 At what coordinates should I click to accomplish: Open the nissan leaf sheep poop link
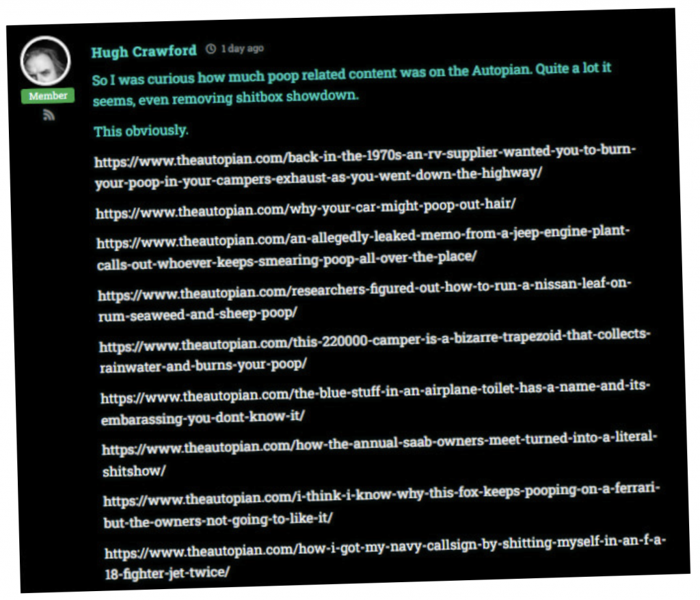click(364, 300)
